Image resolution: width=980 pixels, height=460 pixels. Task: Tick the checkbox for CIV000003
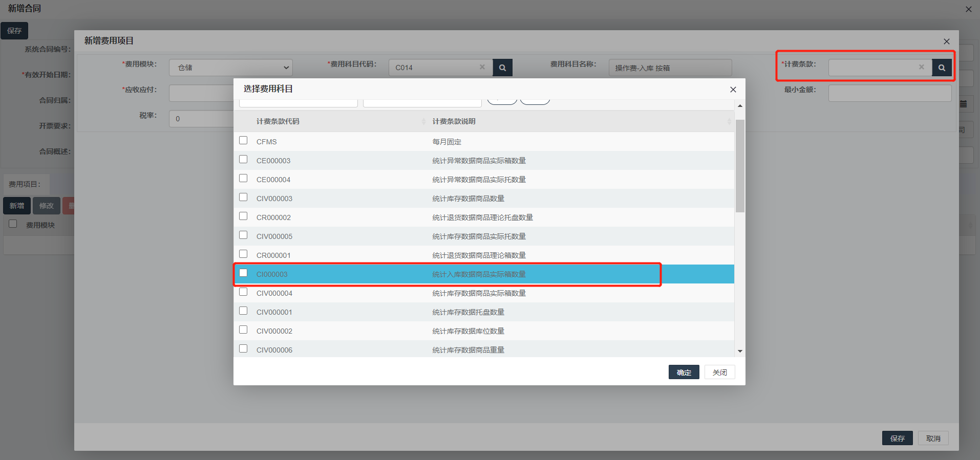click(x=243, y=197)
